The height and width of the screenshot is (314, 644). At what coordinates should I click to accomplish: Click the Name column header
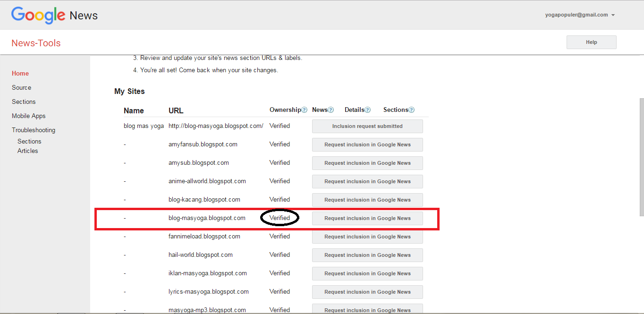134,110
